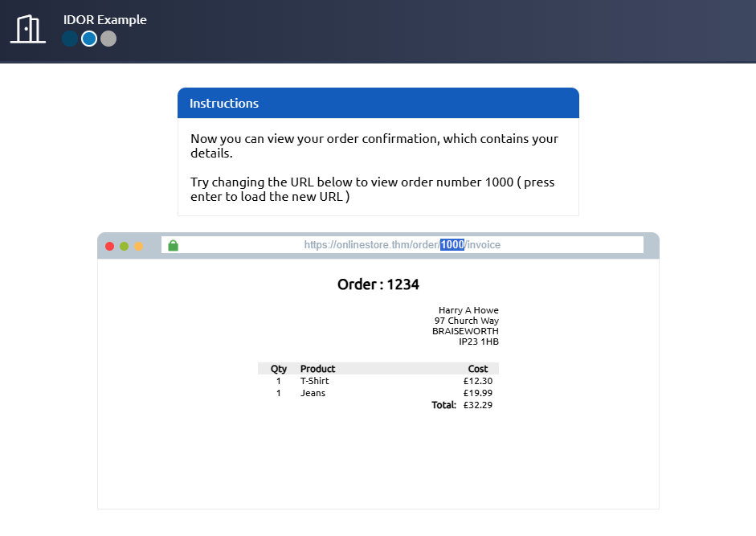756x536 pixels.
Task: Click the /invoice part of the URL
Action: (483, 245)
